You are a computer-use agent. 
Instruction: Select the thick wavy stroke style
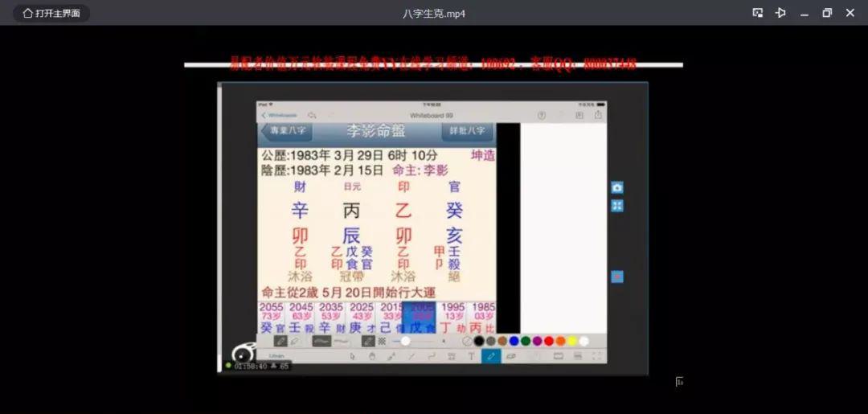[321, 341]
